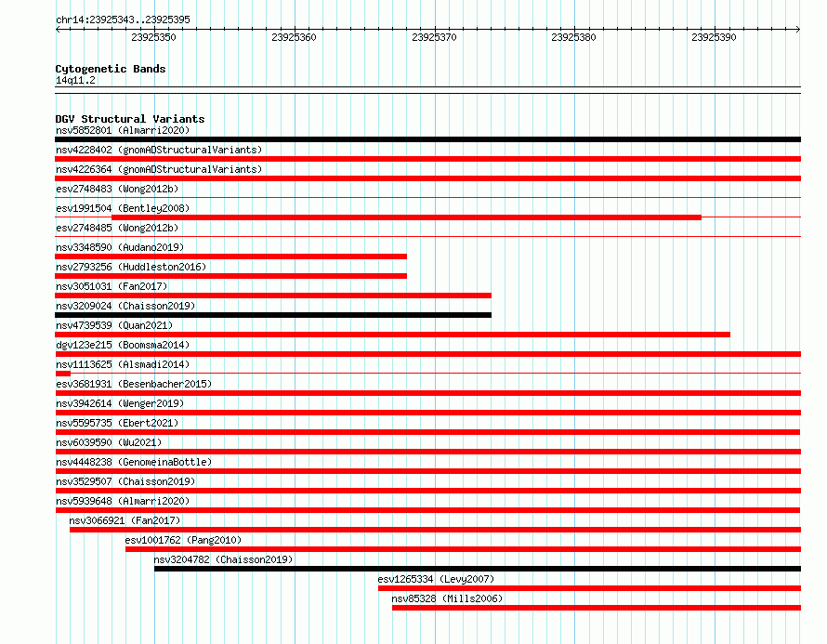The height and width of the screenshot is (644, 827).
Task: Open the esv2748485 (Wong2012b) entry
Action: (117, 228)
